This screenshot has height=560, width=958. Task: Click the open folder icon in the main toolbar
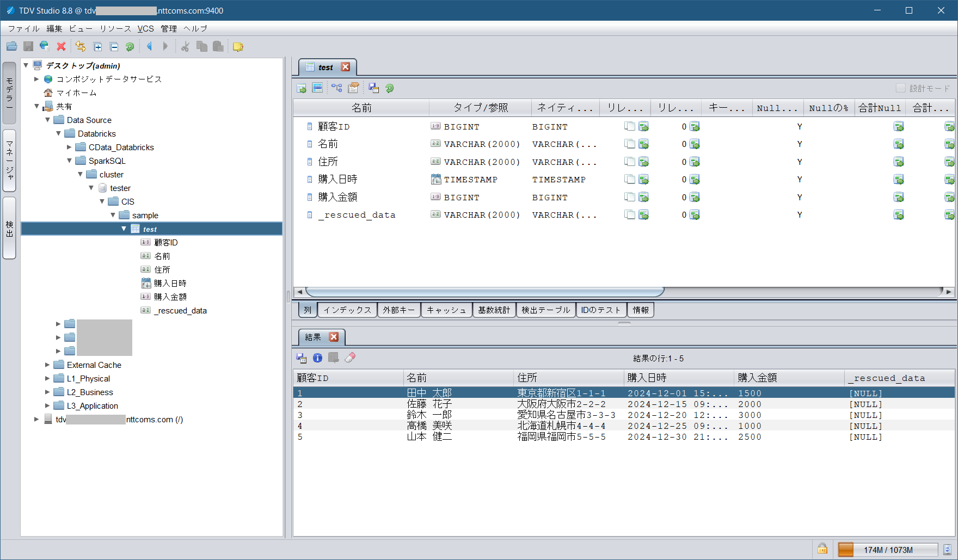11,47
